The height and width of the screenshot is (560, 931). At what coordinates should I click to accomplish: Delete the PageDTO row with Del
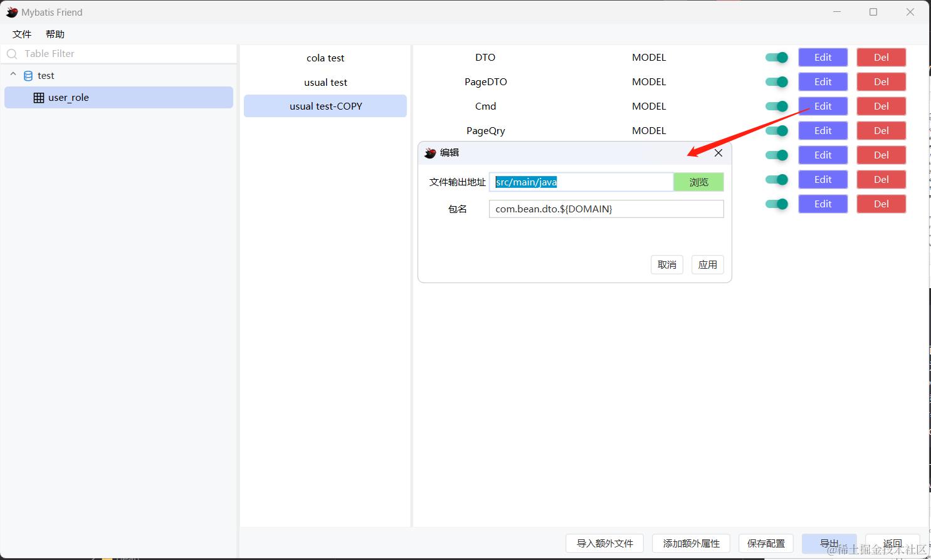pyautogui.click(x=881, y=82)
